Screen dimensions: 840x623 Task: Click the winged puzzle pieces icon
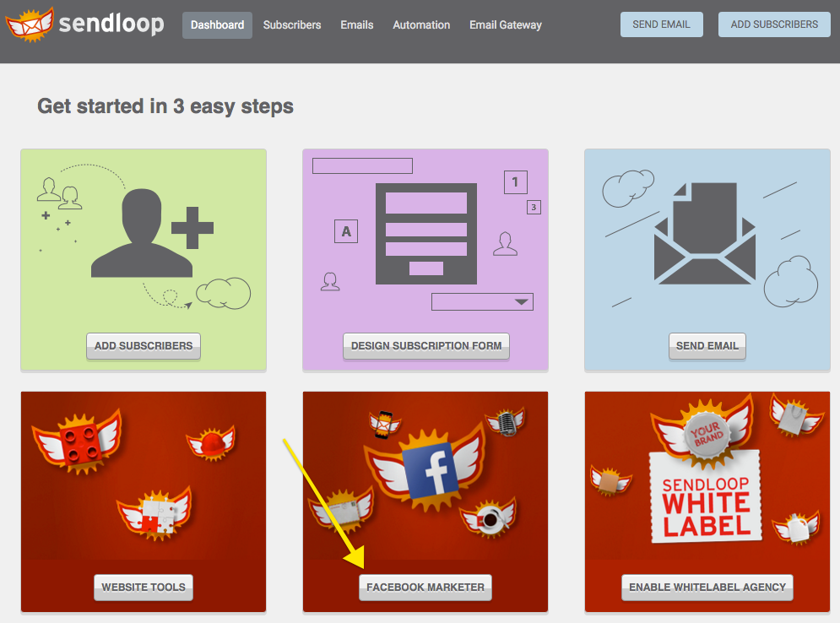tap(155, 513)
